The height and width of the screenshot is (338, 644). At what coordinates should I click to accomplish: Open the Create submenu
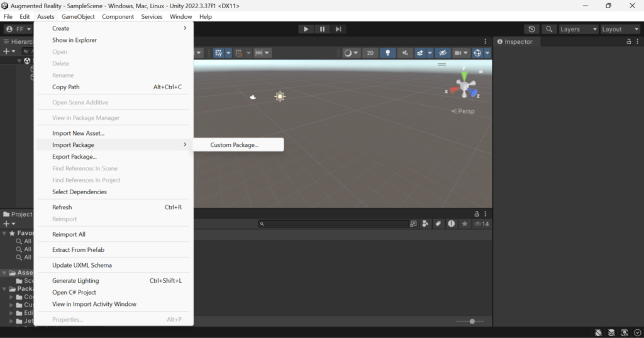(x=113, y=28)
